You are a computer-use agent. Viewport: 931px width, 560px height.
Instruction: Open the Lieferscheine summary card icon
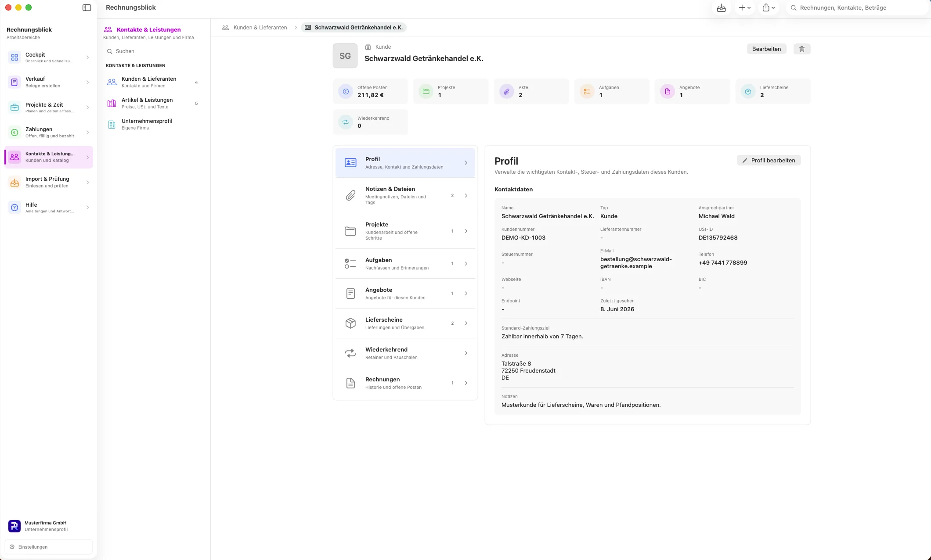748,91
